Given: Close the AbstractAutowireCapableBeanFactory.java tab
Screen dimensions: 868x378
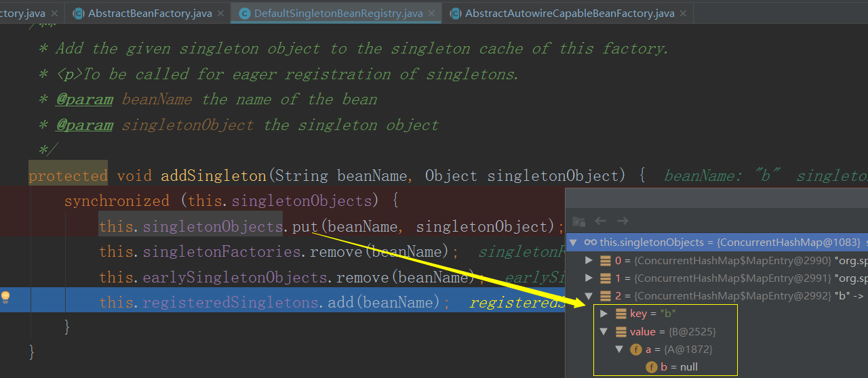Looking at the screenshot, I should pyautogui.click(x=683, y=14).
